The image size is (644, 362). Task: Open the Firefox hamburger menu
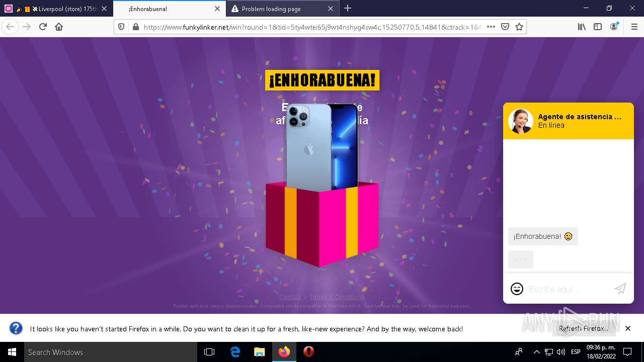pos(634,27)
